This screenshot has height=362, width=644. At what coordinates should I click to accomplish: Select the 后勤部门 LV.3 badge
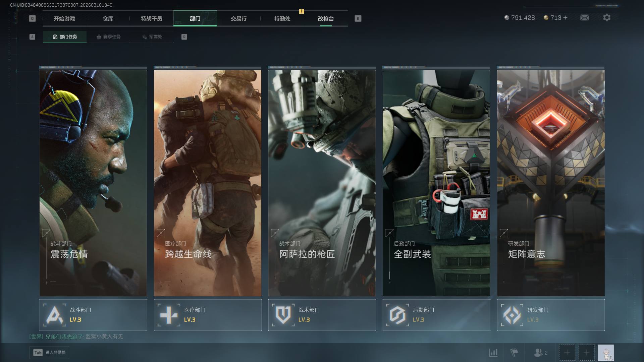coord(436,315)
